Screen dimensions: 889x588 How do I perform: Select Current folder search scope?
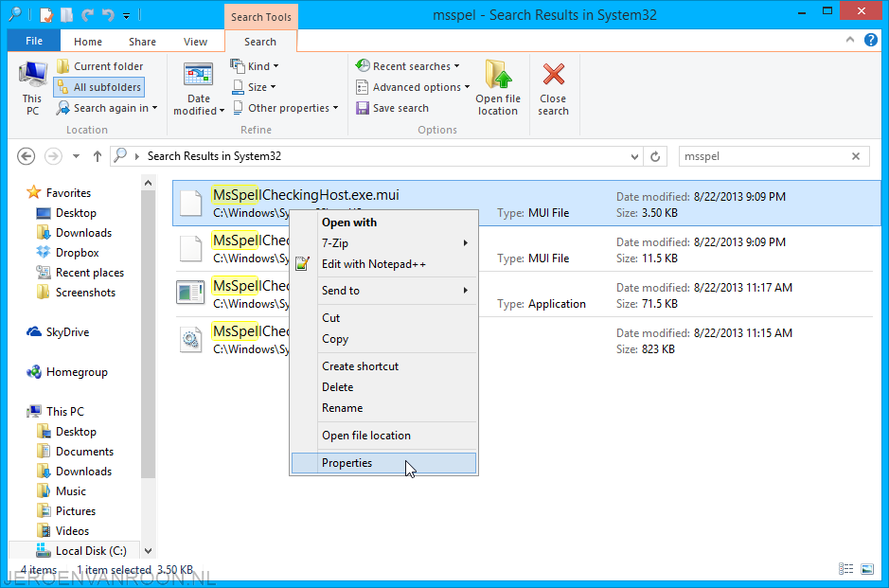point(100,66)
